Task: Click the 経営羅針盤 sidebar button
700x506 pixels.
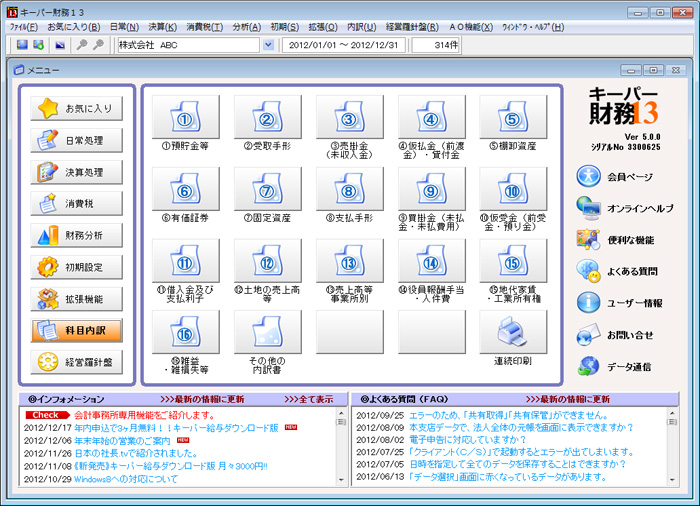Action: [76, 362]
